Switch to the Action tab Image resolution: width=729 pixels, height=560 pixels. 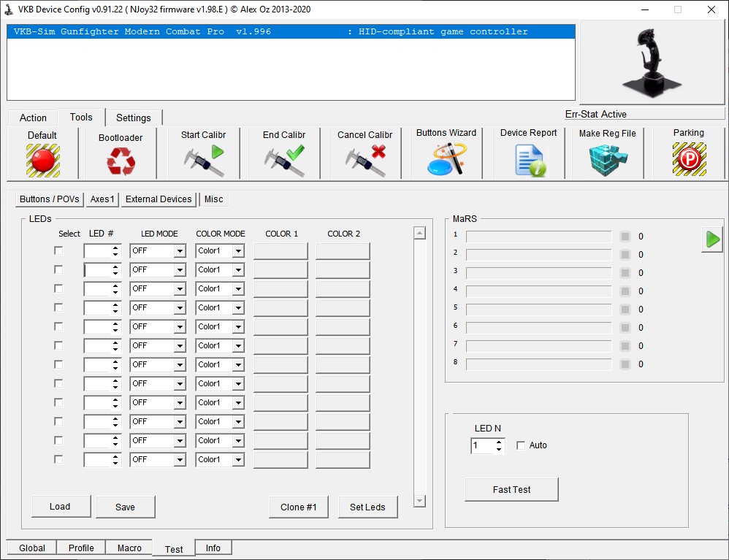[33, 118]
